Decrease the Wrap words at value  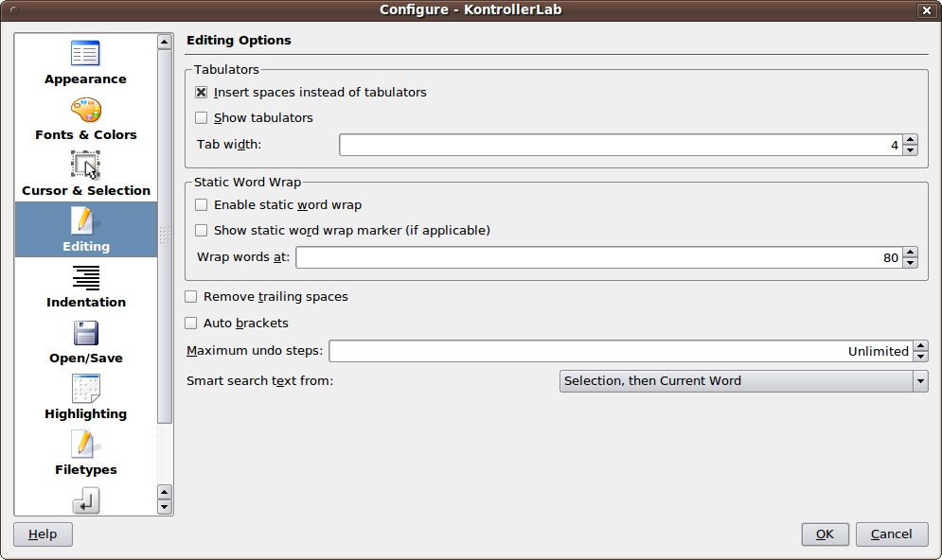(x=910, y=263)
